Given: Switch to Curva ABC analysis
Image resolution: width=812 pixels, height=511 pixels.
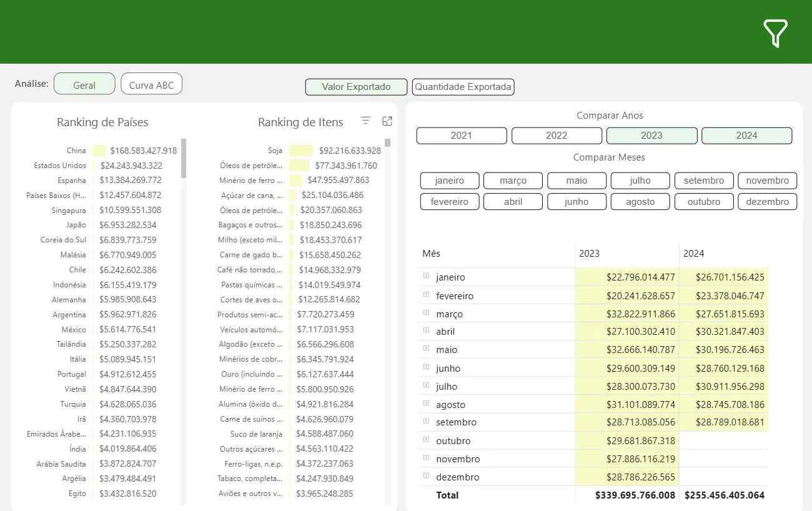Looking at the screenshot, I should coord(152,84).
